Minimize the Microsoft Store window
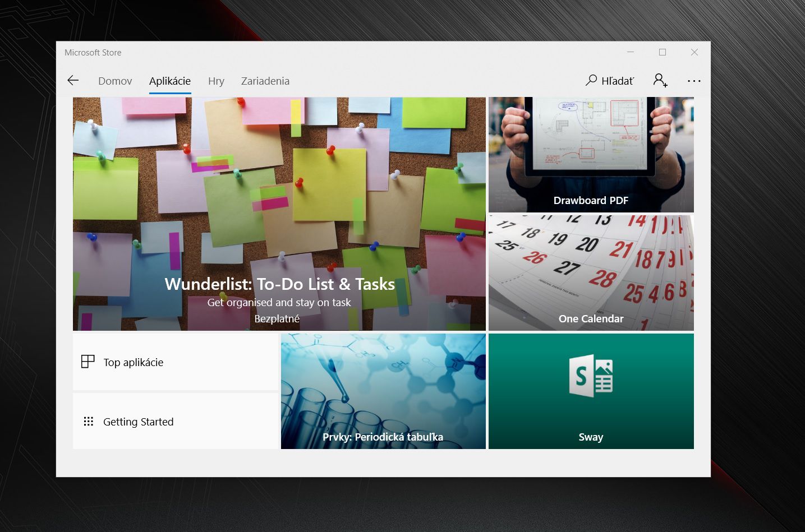 [631, 52]
